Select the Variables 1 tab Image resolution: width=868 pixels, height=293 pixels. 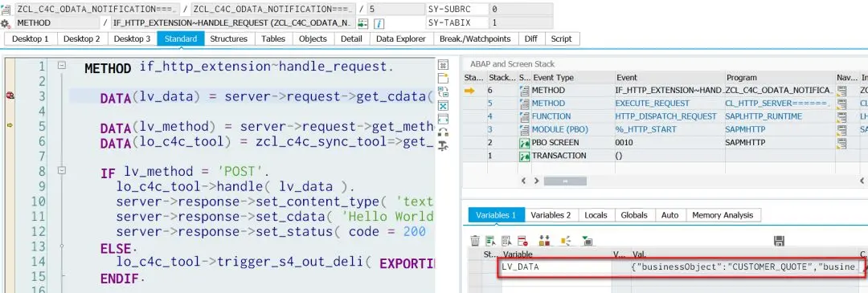coord(497,215)
